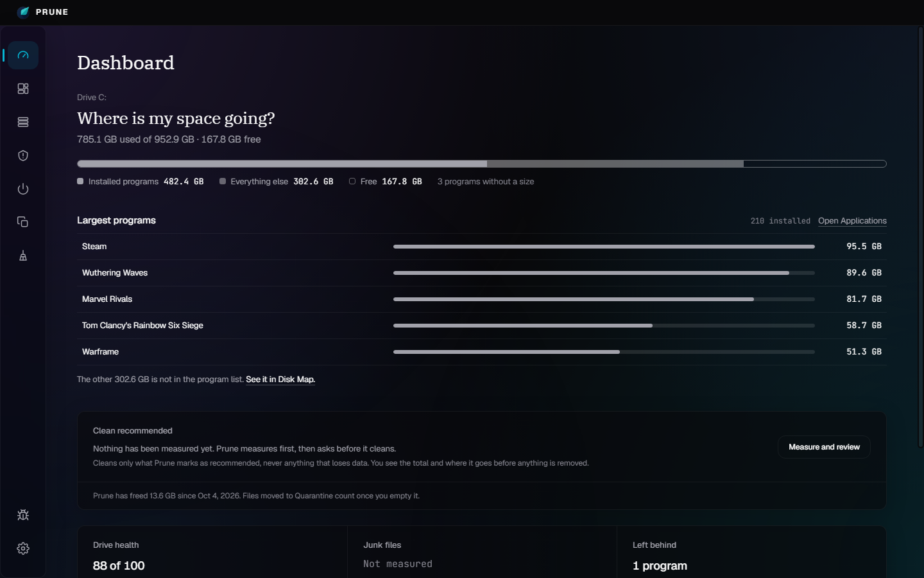The image size is (924, 578).
Task: Click the 51.3 GB size value
Action: click(864, 352)
